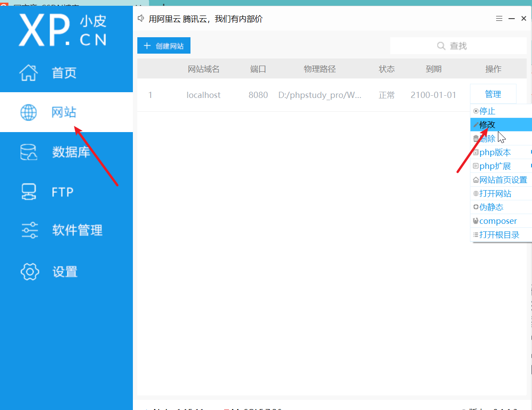Expand the php扩展 submenu arrow
532x410 pixels.
coord(531,166)
